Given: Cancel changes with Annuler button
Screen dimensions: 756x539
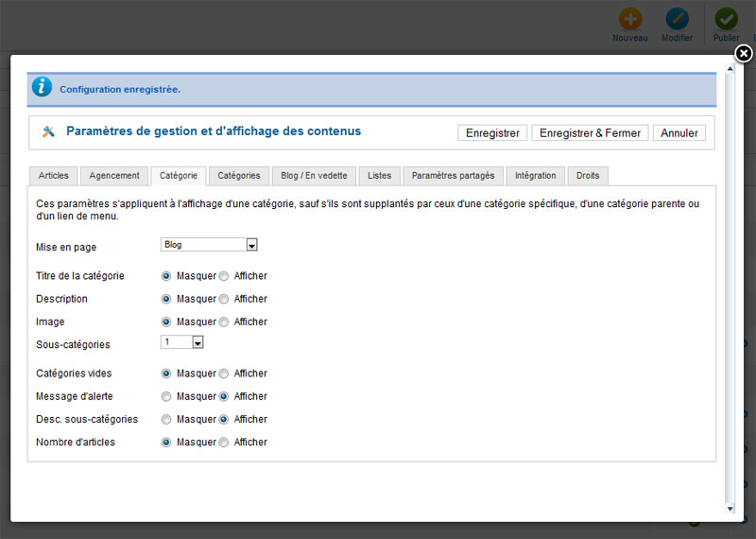Looking at the screenshot, I should pos(679,133).
